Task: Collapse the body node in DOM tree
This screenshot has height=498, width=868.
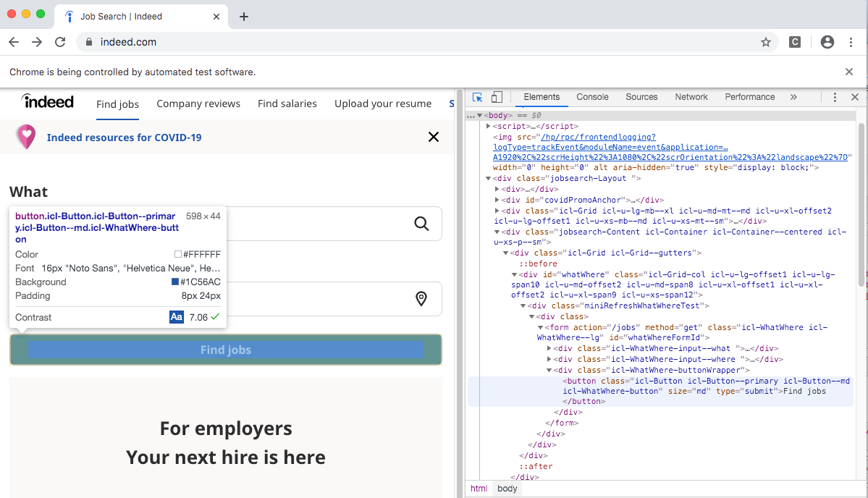Action: pos(479,116)
